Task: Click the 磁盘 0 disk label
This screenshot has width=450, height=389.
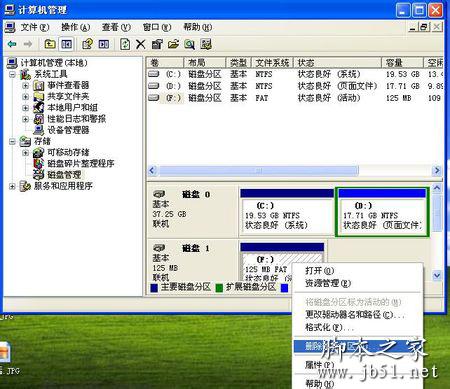Action: (196, 194)
